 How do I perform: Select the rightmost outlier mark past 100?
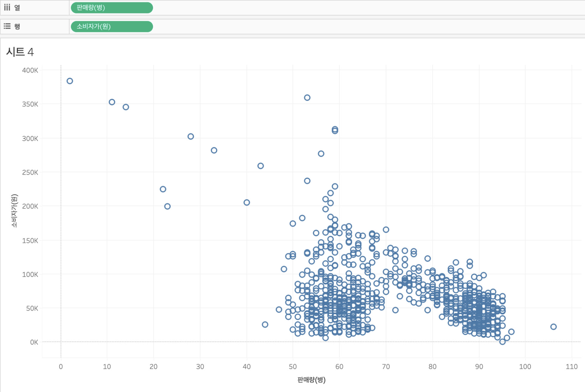553,327
